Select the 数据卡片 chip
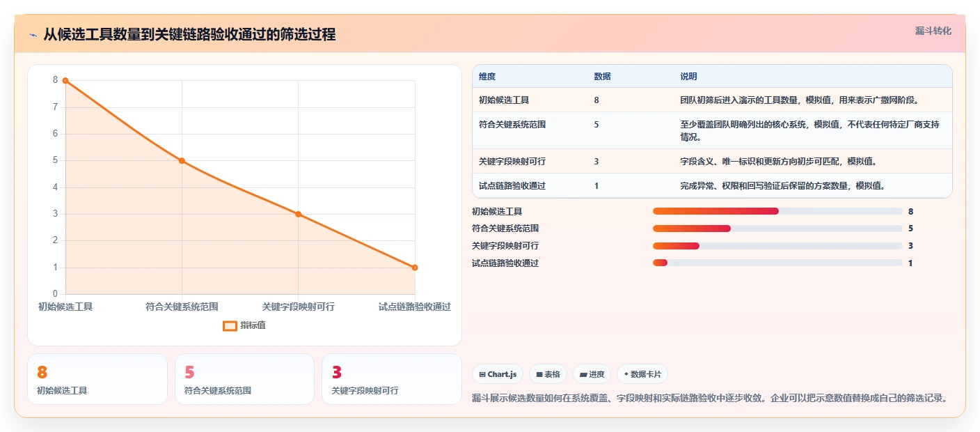The height and width of the screenshot is (432, 980). click(x=642, y=374)
